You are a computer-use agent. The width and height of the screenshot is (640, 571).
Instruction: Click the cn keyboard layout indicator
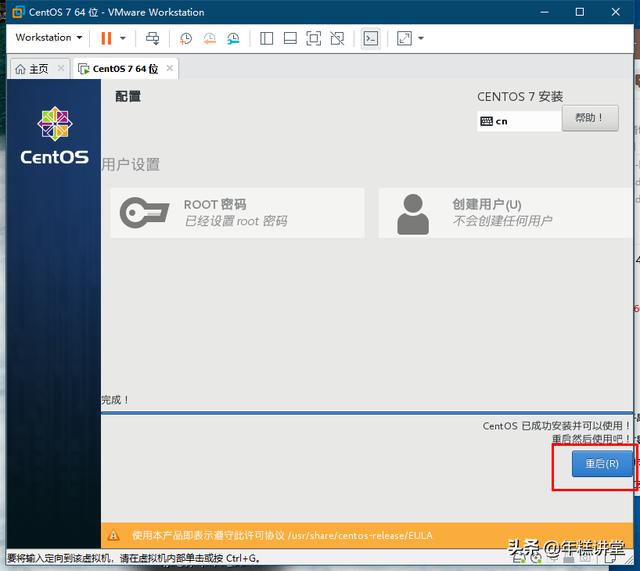(x=519, y=121)
